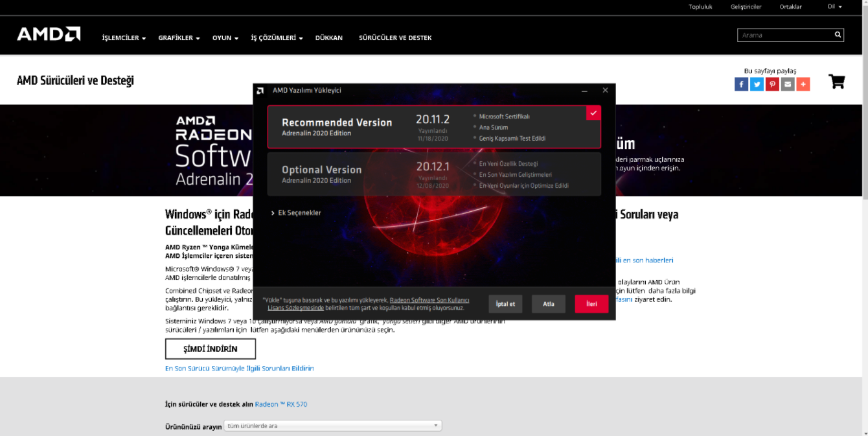Go to Dükkan in navigation

tap(329, 38)
